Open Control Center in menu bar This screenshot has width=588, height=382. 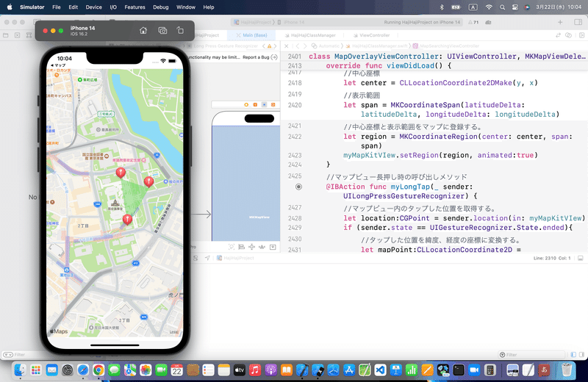[515, 7]
